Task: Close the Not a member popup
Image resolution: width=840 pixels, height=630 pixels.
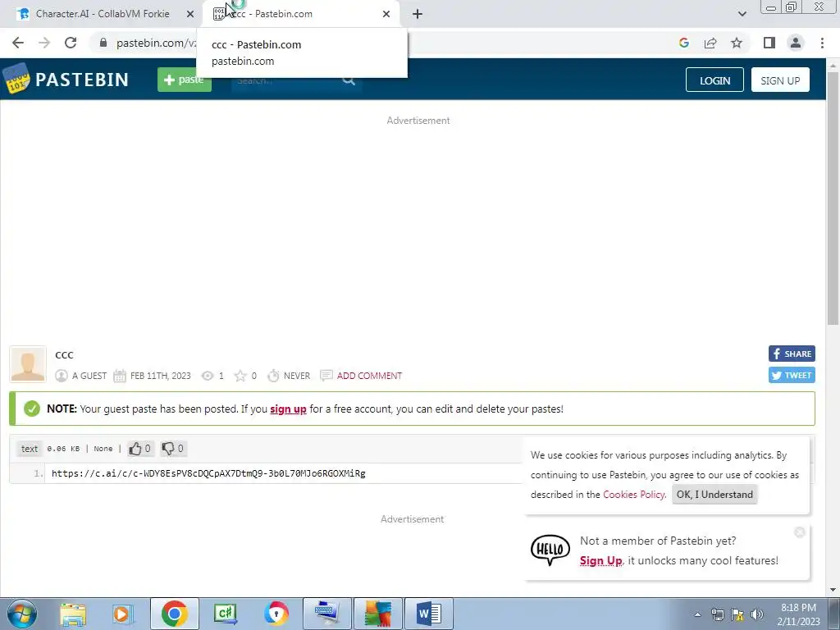Action: [x=800, y=532]
